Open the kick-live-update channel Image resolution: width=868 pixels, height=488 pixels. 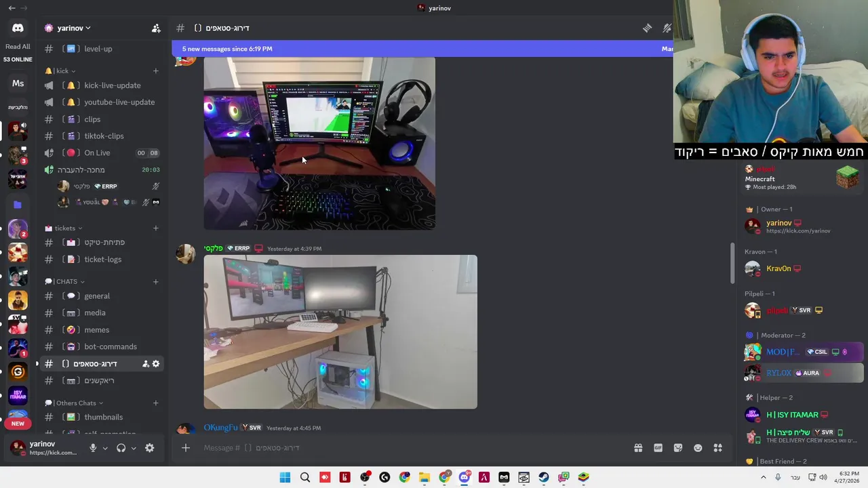(x=102, y=85)
